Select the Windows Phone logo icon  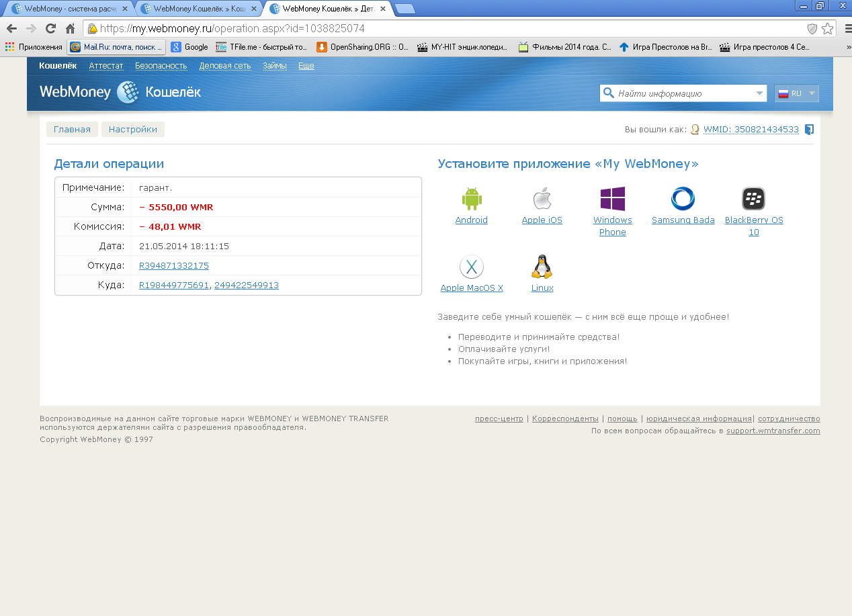coord(612,199)
